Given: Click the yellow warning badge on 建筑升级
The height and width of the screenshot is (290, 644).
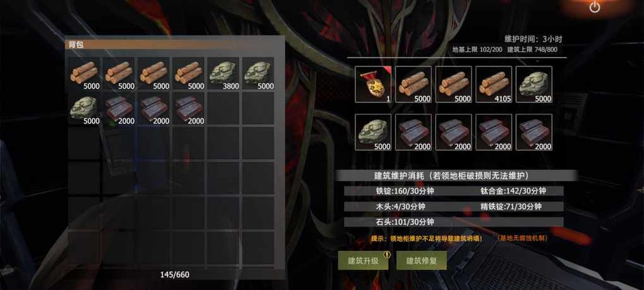Looking at the screenshot, I should 387,254.
